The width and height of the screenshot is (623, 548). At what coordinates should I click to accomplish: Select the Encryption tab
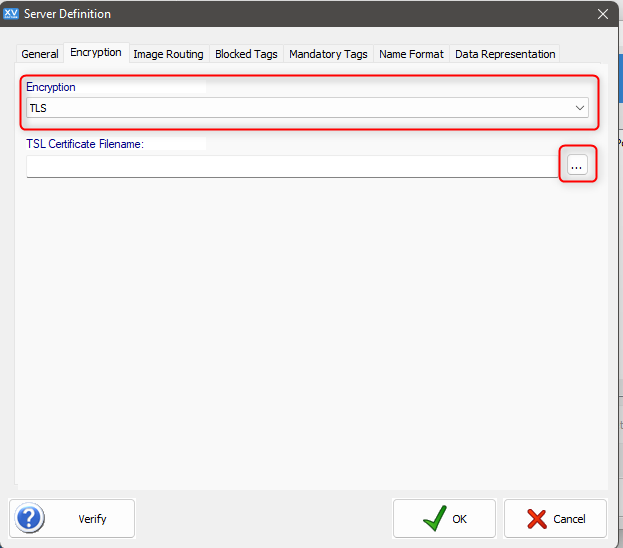click(x=96, y=52)
